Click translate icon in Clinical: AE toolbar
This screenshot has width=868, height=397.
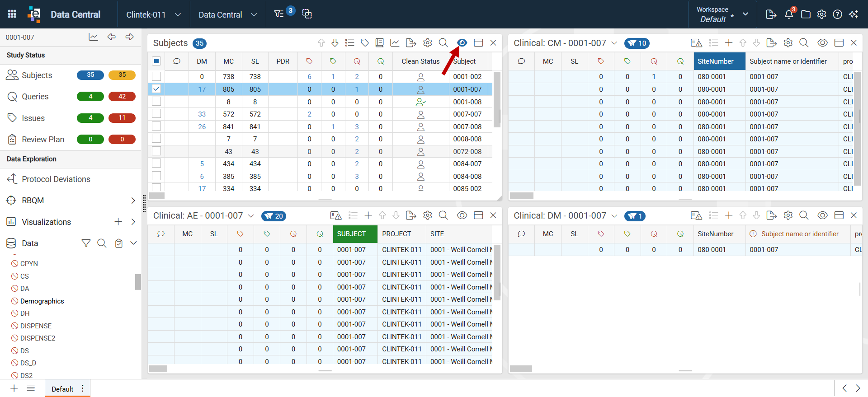[336, 215]
